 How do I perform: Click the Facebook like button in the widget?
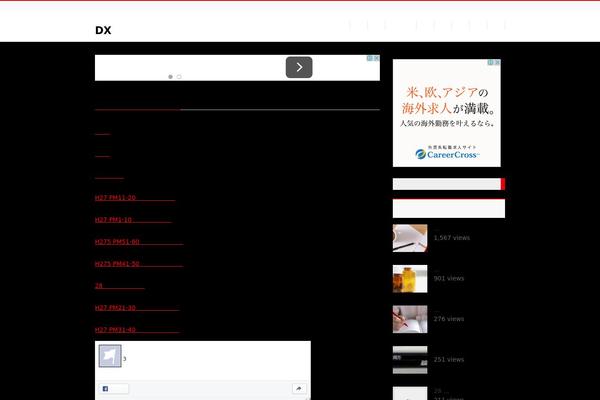coord(114,389)
